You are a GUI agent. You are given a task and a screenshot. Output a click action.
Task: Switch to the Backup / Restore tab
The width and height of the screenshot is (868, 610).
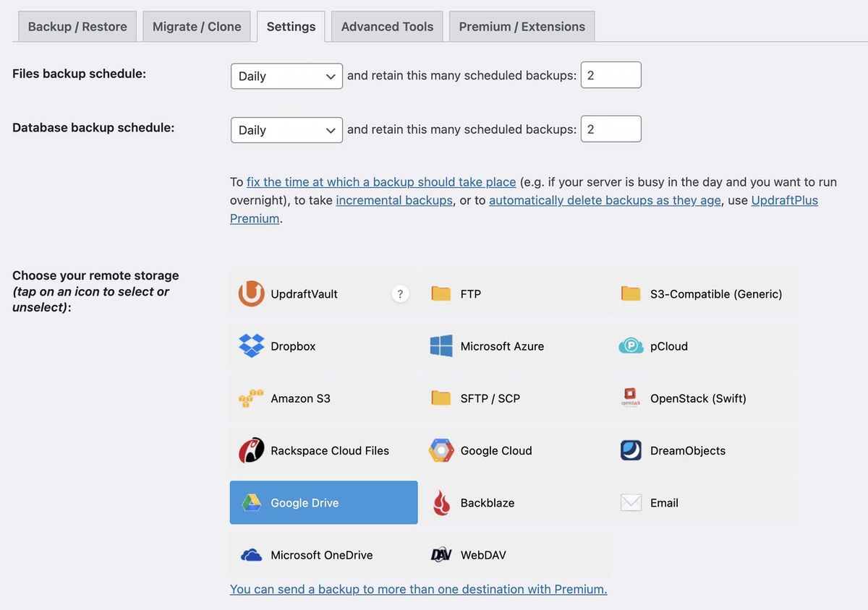pyautogui.click(x=76, y=26)
